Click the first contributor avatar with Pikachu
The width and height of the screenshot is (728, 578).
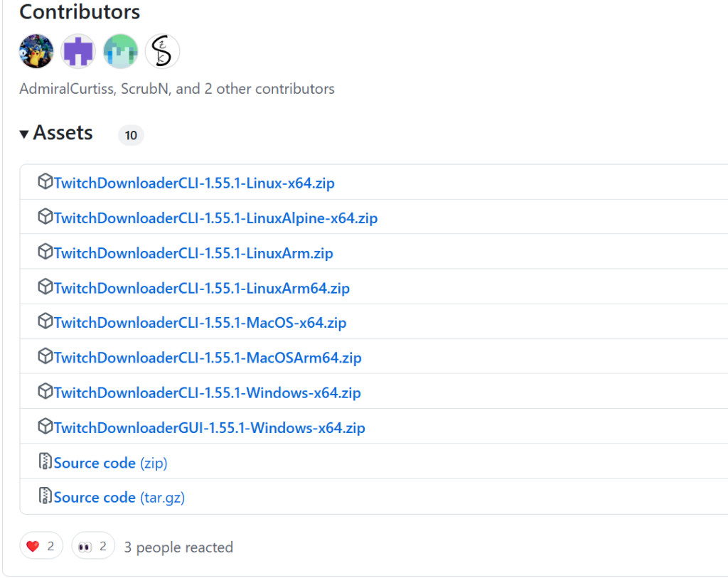coord(36,51)
